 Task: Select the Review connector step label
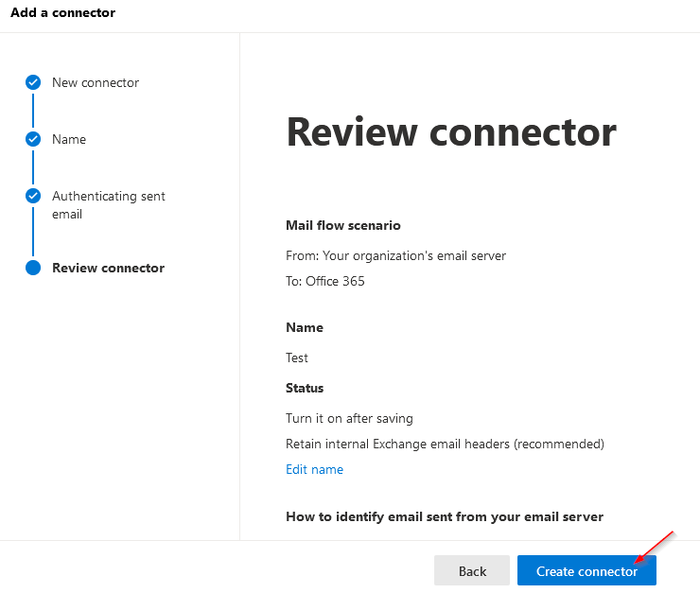click(109, 268)
